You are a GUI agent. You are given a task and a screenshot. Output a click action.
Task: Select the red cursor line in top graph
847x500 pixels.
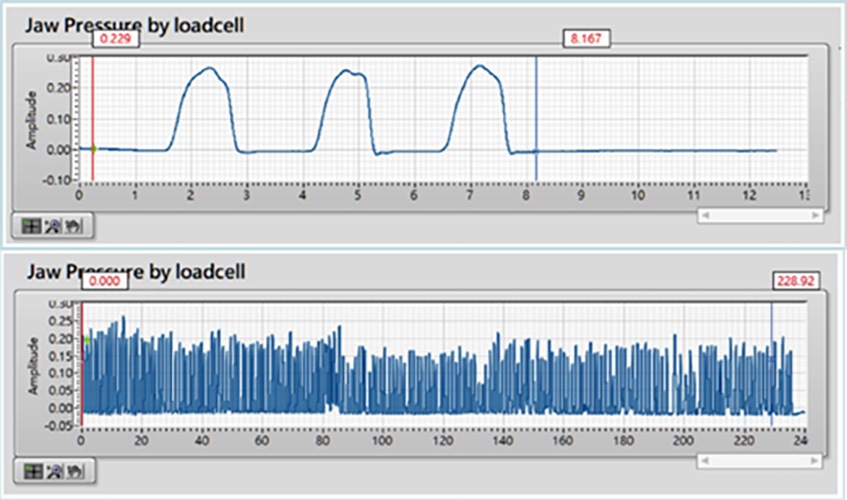[x=93, y=110]
